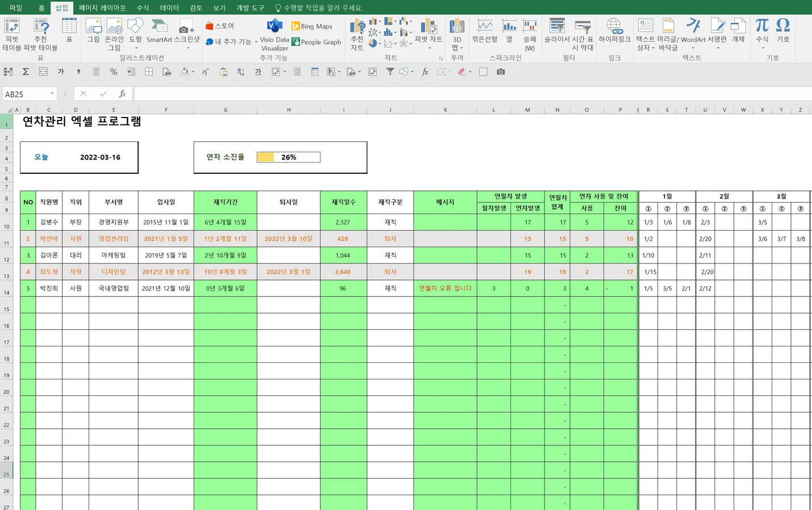Insert a picture (그림)

[94, 30]
